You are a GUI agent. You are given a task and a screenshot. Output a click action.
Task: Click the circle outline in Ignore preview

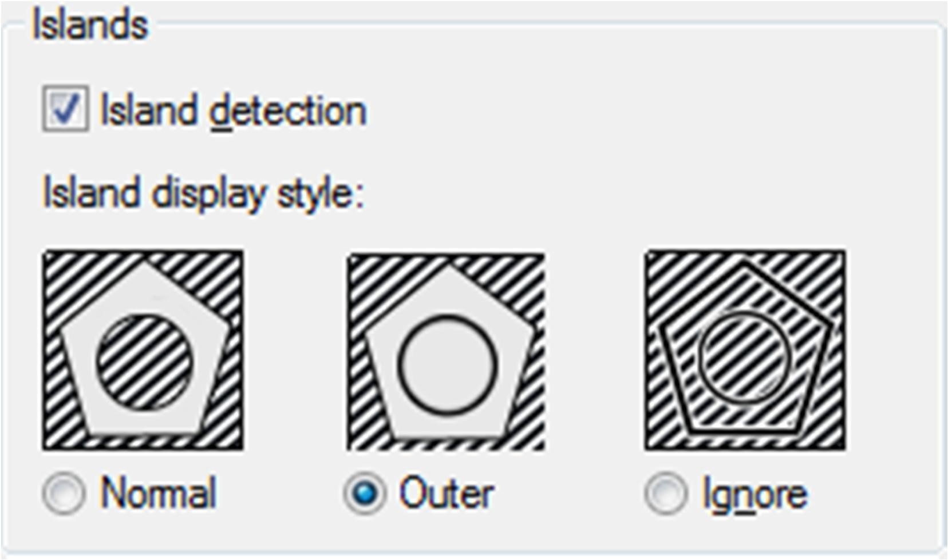699,355
